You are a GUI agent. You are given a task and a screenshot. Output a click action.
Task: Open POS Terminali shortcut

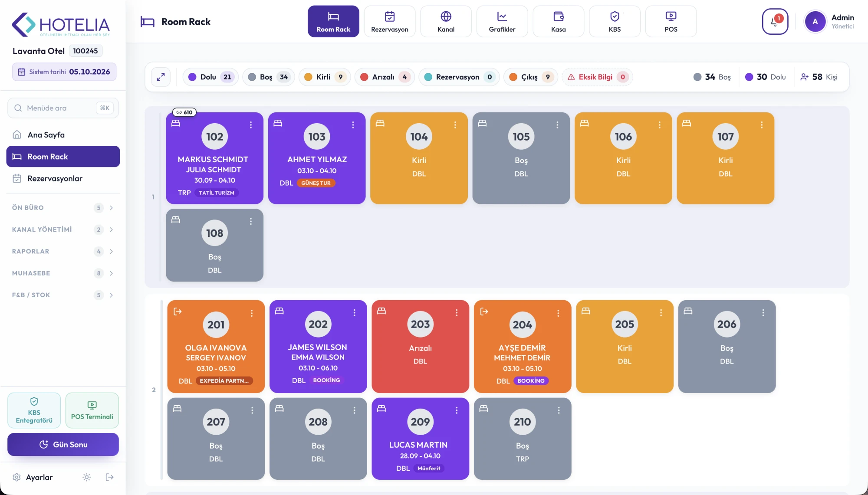(x=92, y=410)
